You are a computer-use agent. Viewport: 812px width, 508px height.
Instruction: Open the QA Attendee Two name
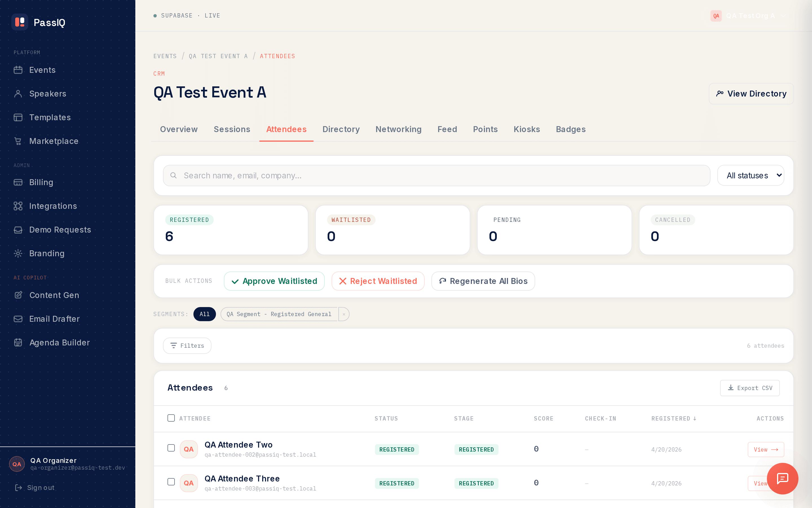tap(238, 444)
